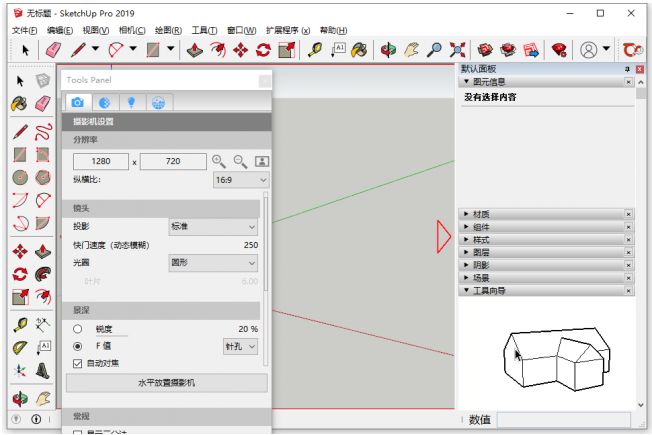Click zoom out resolution magnifier icon
Image resolution: width=652 pixels, height=435 pixels.
click(240, 161)
